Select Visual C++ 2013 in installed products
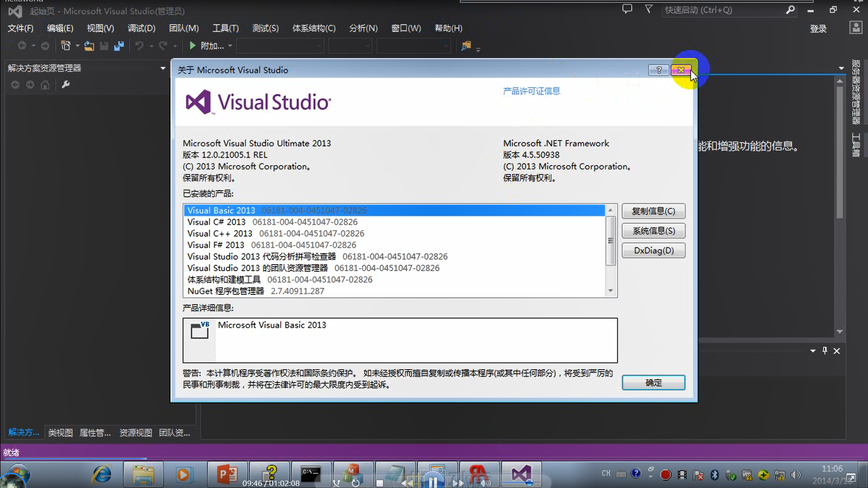 pyautogui.click(x=394, y=233)
